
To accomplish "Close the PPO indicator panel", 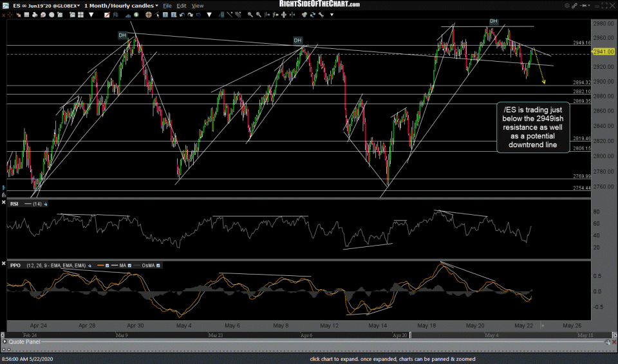I will (4, 263).
